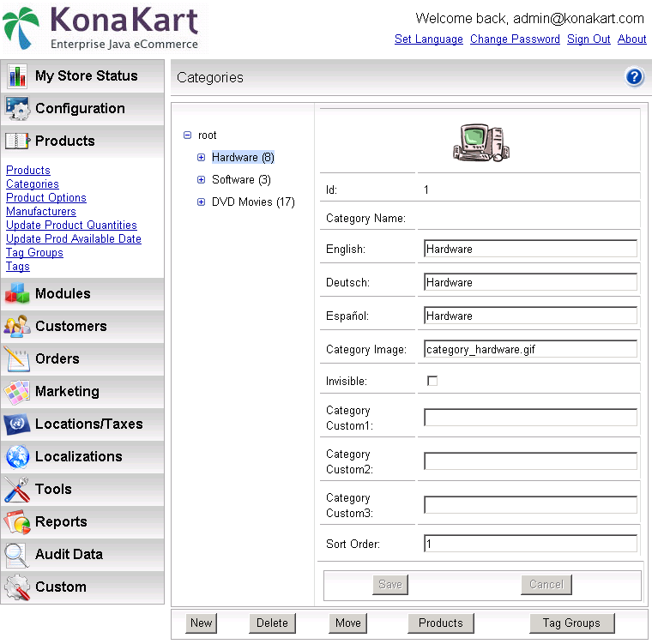Open the Customers menu section
This screenshot has width=652, height=644.
pos(82,326)
